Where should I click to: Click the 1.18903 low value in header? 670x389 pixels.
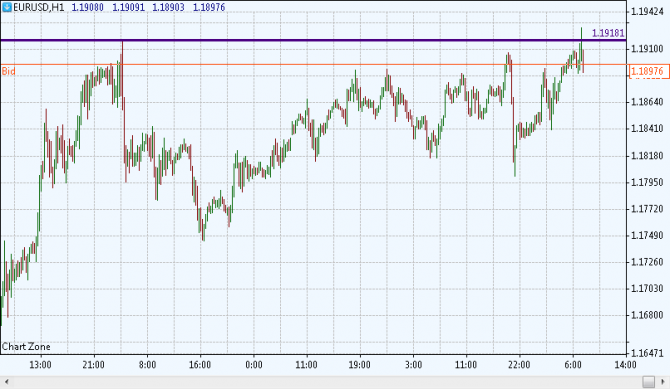tap(168, 7)
